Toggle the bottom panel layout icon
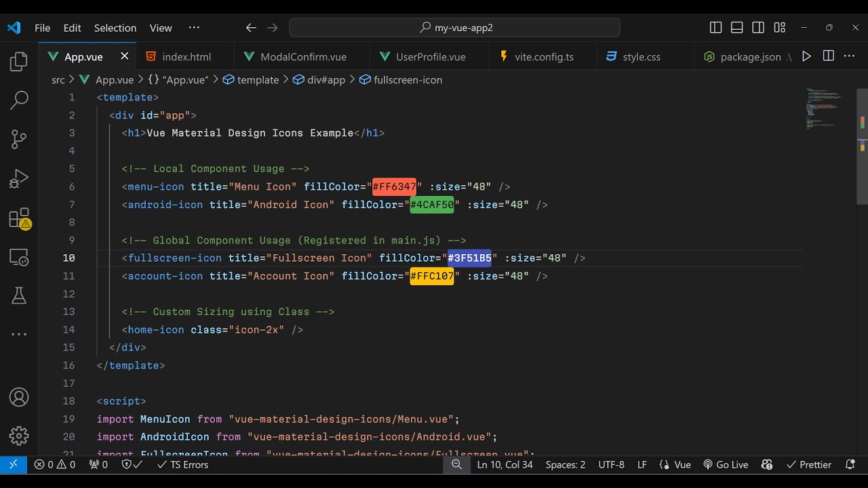Viewport: 868px width, 488px height. click(x=737, y=28)
